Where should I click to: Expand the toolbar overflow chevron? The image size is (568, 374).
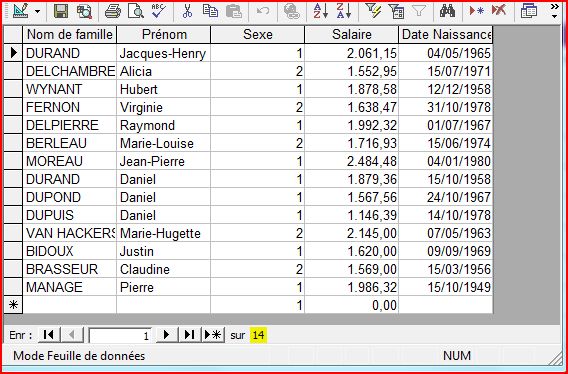(554, 11)
